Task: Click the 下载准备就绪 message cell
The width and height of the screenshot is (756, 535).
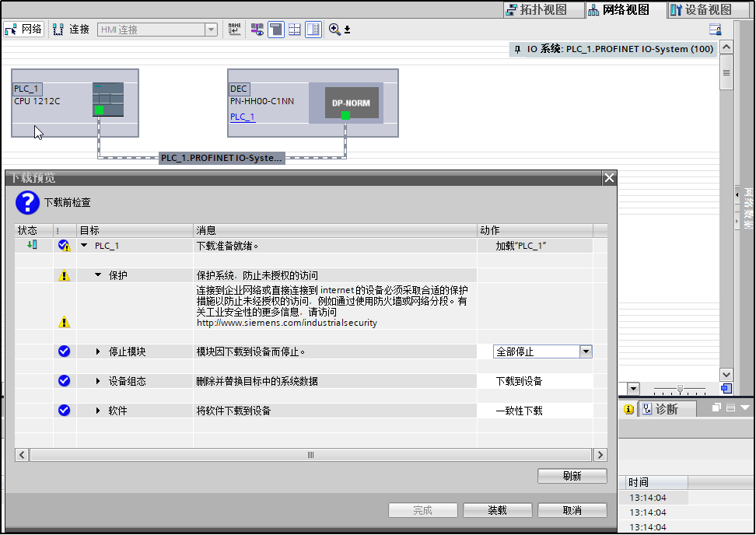Action: coord(335,246)
